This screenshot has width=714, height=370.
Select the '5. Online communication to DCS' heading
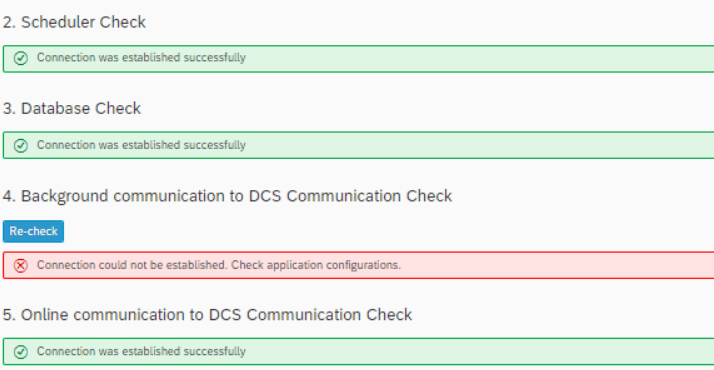(207, 314)
